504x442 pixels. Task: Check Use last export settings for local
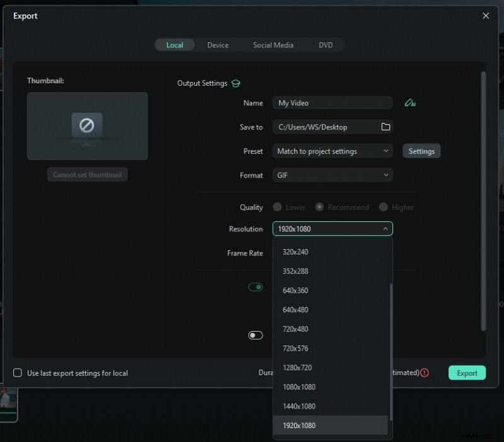click(x=17, y=373)
